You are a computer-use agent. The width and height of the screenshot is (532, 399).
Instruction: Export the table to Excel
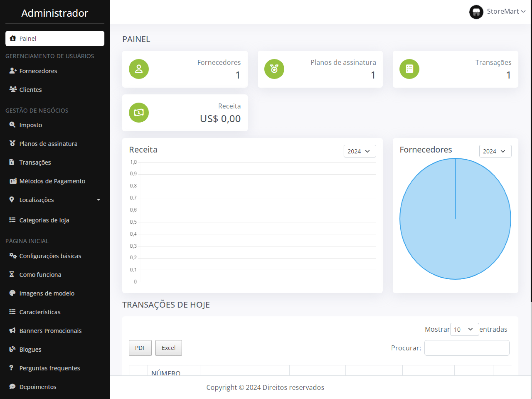tap(168, 348)
